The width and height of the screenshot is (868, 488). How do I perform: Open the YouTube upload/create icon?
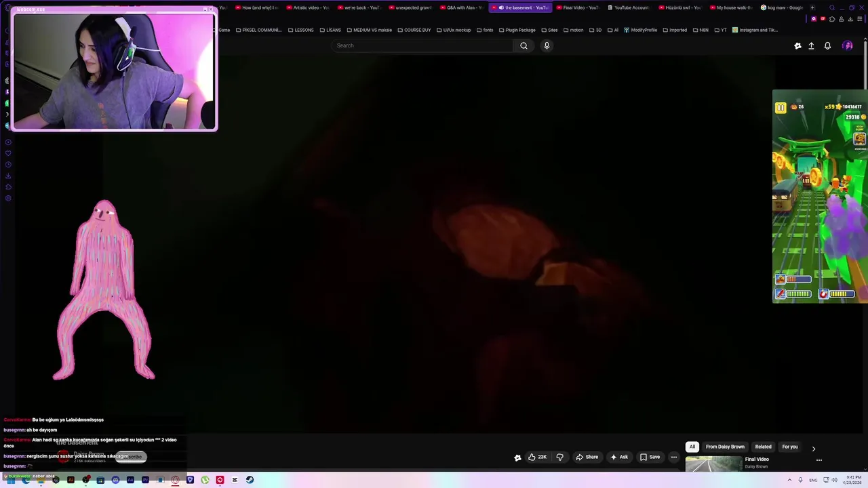click(811, 45)
